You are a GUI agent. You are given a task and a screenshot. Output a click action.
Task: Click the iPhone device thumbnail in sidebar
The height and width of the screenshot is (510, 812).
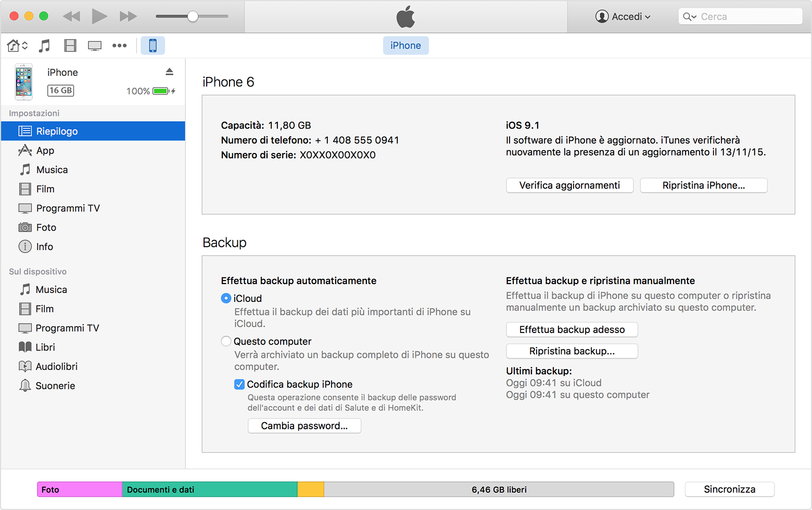tap(23, 82)
